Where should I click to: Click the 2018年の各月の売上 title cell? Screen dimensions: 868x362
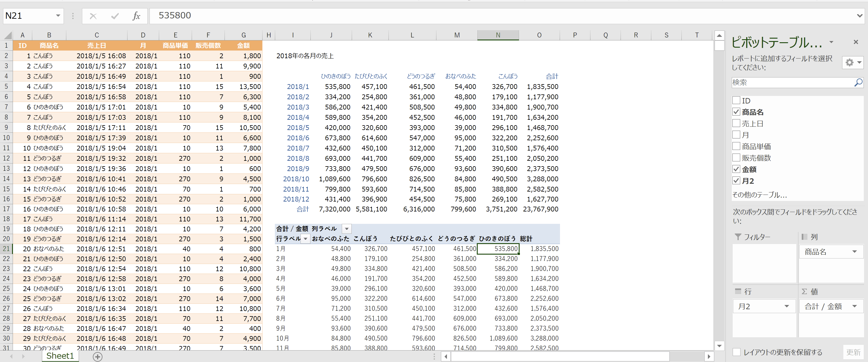(305, 56)
